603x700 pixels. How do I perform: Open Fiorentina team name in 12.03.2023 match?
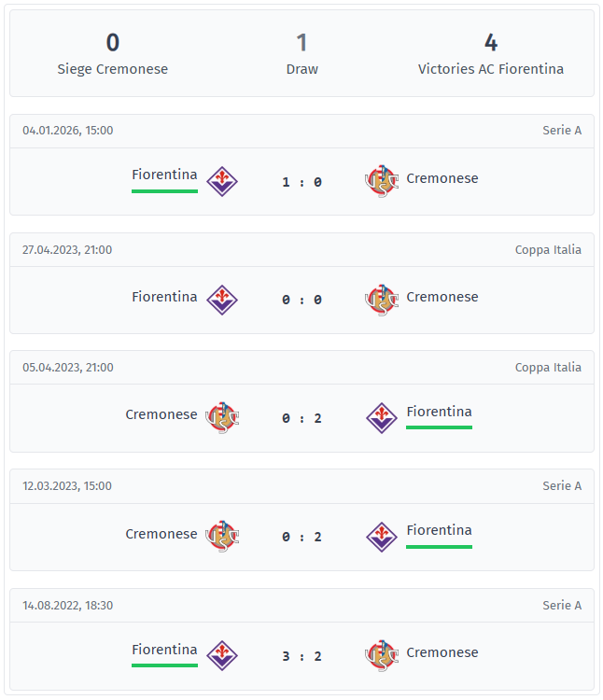point(439,530)
